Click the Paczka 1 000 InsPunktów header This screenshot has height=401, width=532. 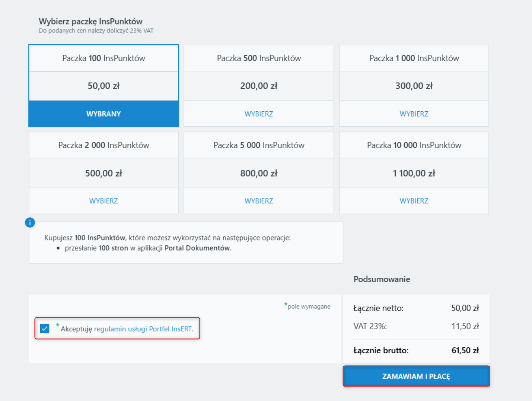[414, 58]
